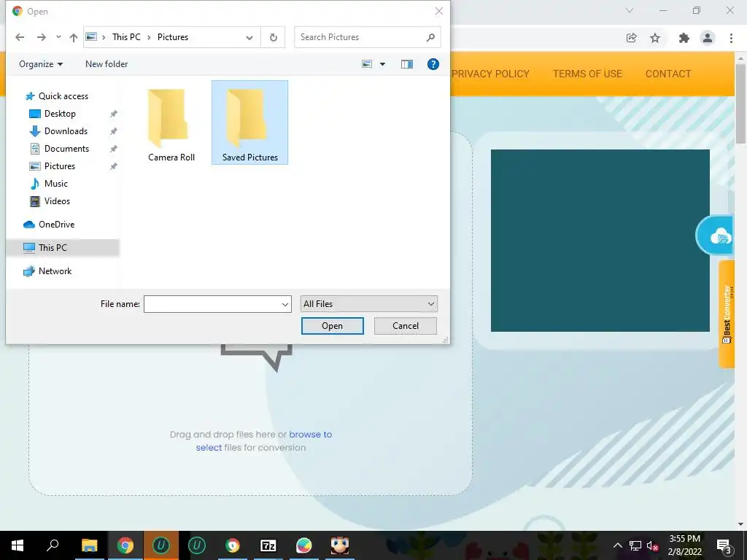Click the File name input box
Viewport: 747px width, 560px height.
pyautogui.click(x=212, y=304)
